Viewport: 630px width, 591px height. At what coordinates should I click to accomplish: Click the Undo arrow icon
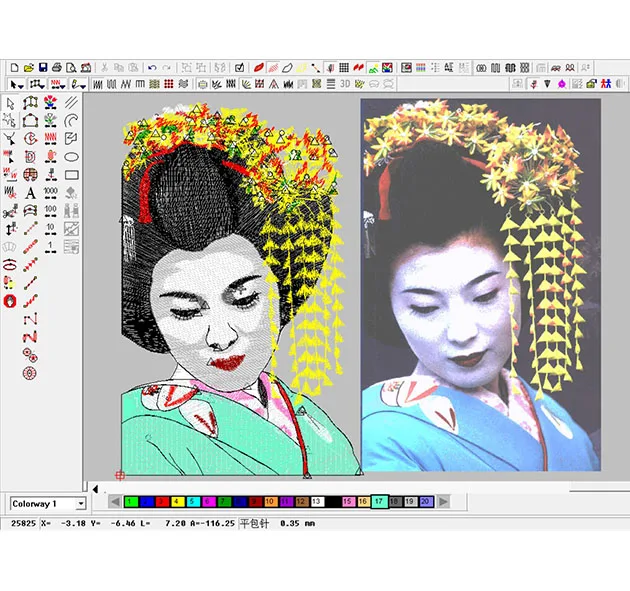(152, 67)
